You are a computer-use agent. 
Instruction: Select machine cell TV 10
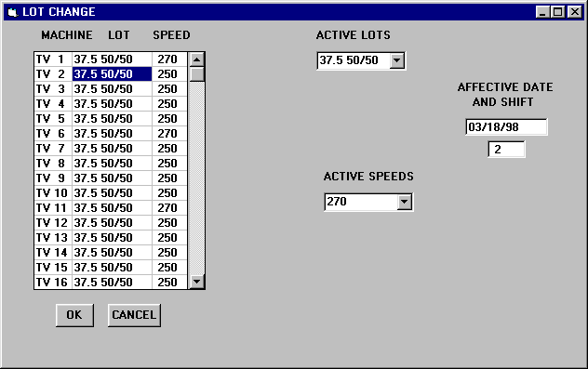(x=53, y=193)
